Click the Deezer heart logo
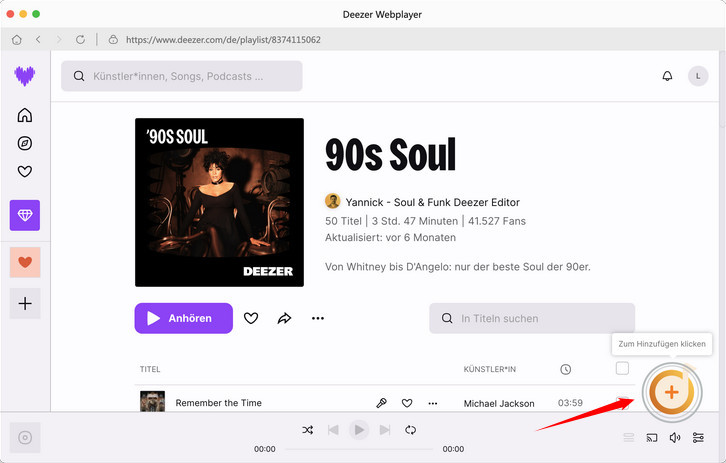The image size is (726, 463). (x=25, y=76)
